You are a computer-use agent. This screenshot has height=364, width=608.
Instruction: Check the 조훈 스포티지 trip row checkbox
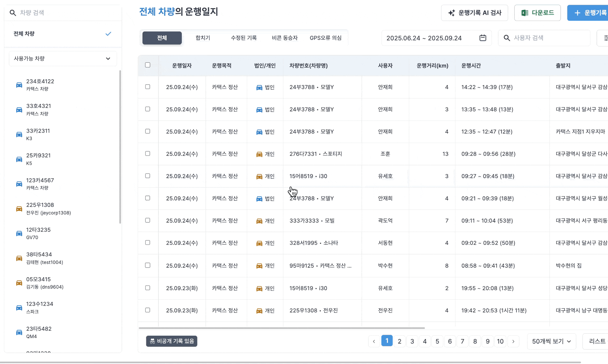pyautogui.click(x=148, y=154)
